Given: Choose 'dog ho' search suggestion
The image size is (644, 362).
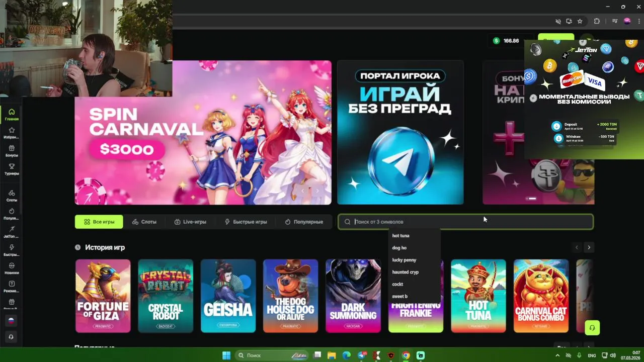Looking at the screenshot, I should [399, 248].
